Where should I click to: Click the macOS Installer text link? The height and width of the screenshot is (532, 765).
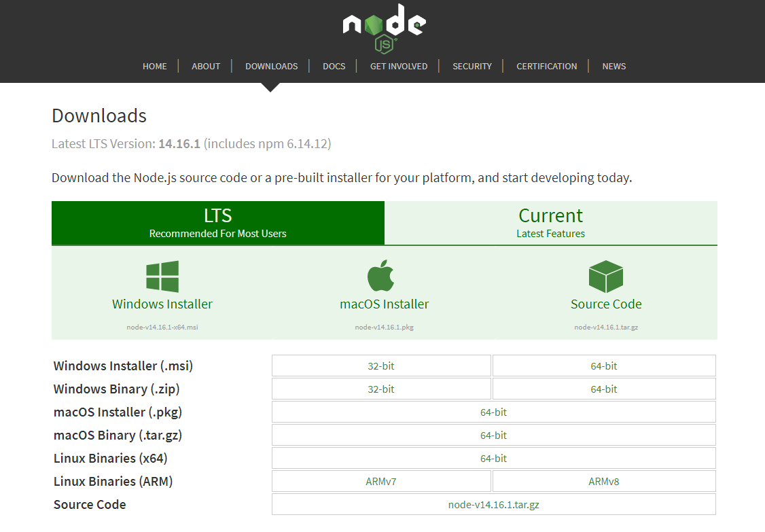click(385, 304)
